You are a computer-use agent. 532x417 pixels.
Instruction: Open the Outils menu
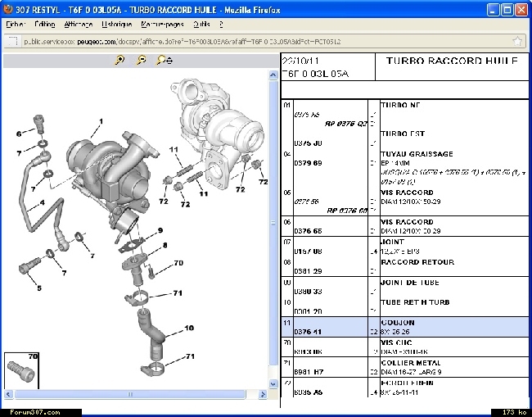pos(201,25)
